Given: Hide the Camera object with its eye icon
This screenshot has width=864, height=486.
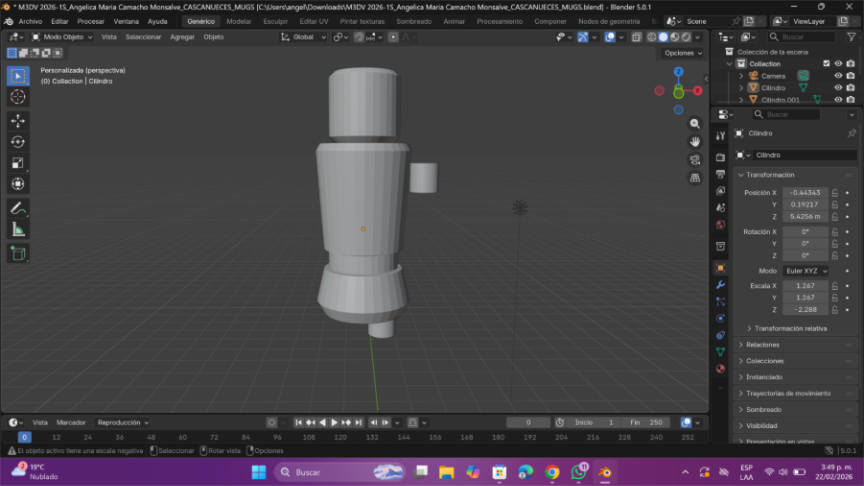Looking at the screenshot, I should click(x=838, y=76).
